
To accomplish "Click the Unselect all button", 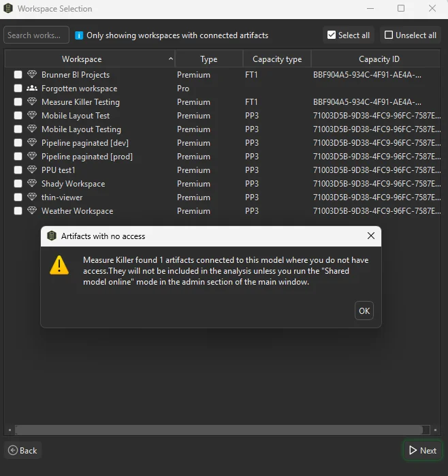I will tap(411, 35).
